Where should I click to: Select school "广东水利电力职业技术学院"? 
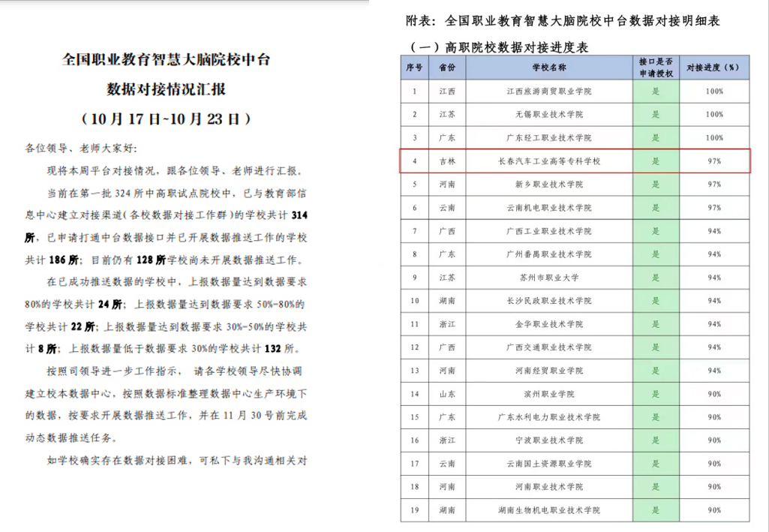(549, 417)
